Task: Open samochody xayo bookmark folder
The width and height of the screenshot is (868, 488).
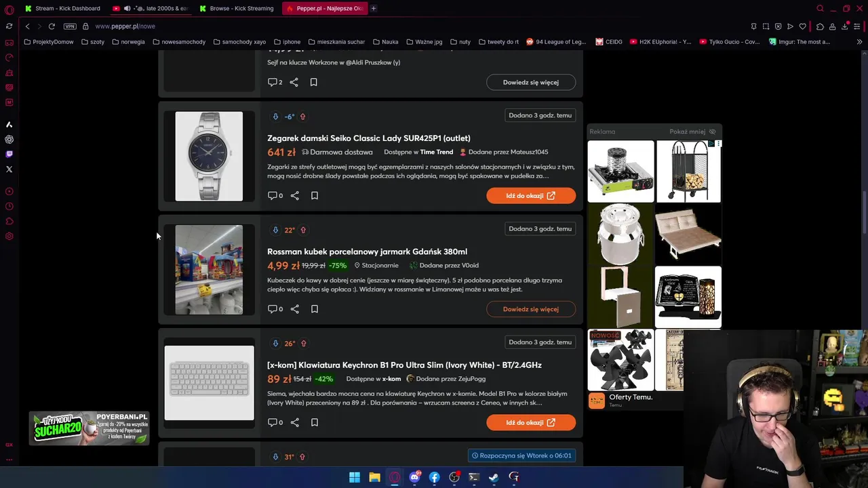Action: [239, 42]
